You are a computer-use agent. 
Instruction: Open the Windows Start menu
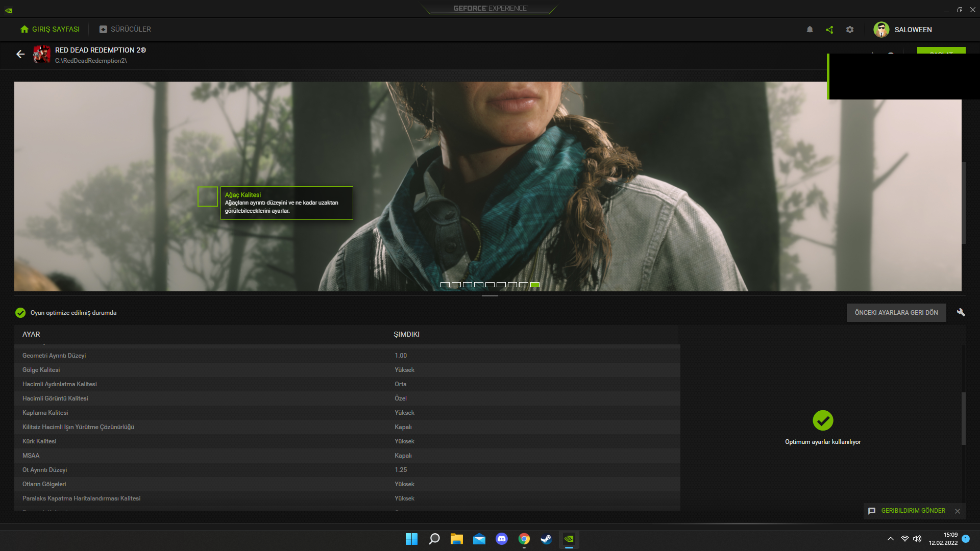411,539
